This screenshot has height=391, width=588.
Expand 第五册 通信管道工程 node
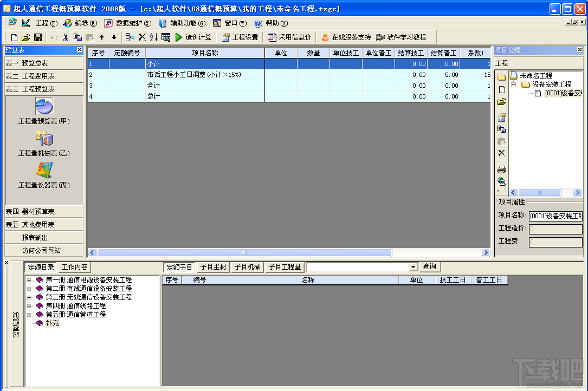pyautogui.click(x=29, y=315)
